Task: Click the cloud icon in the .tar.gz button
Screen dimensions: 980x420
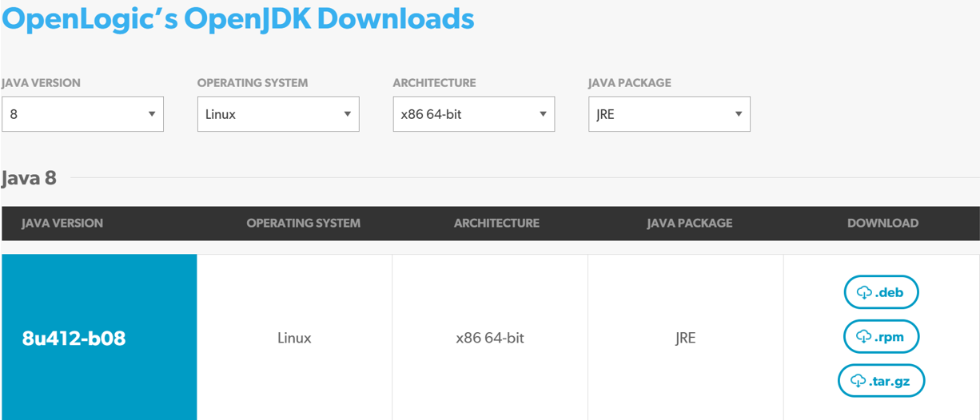Action: (858, 382)
